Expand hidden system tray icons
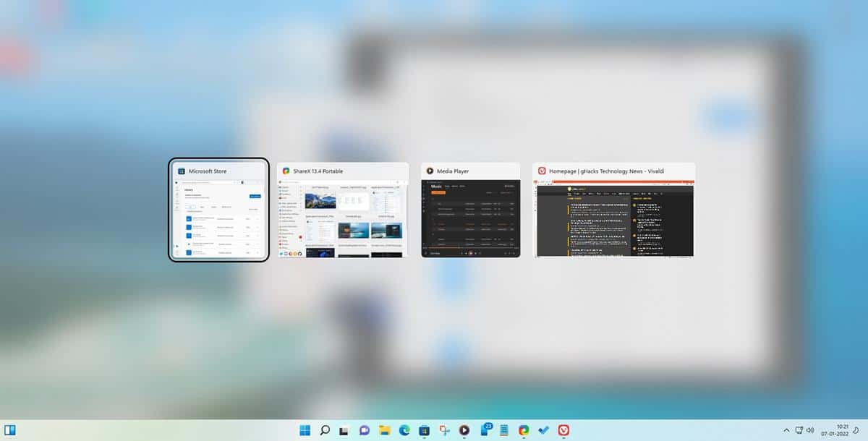The width and height of the screenshot is (868, 441). [x=786, y=429]
